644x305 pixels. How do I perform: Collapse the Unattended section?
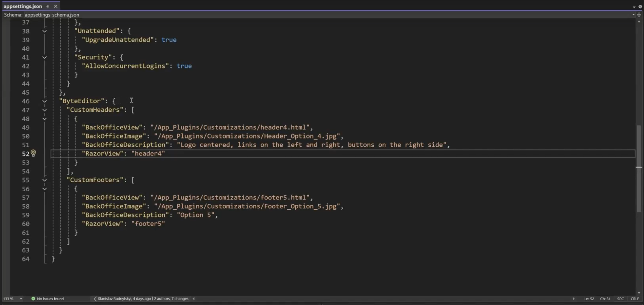click(x=44, y=31)
